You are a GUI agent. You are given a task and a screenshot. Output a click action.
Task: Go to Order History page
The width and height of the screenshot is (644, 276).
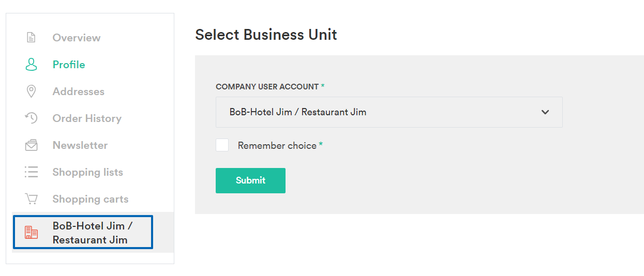click(x=87, y=118)
